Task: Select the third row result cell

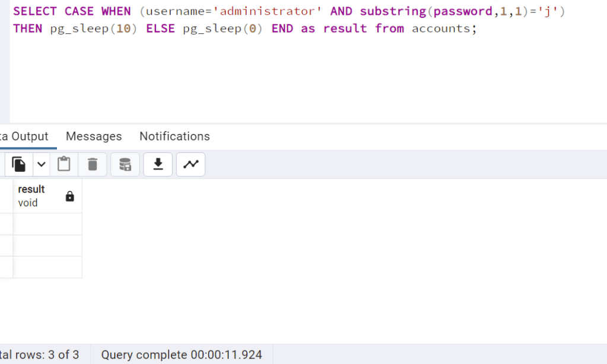Action: click(x=47, y=267)
